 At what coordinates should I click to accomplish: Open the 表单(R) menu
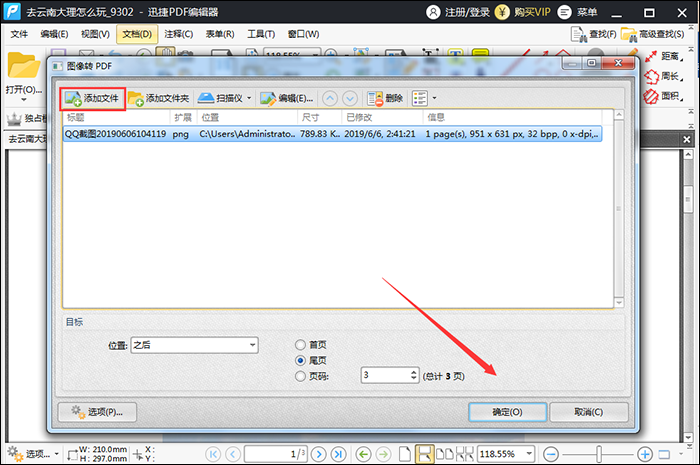click(x=220, y=34)
